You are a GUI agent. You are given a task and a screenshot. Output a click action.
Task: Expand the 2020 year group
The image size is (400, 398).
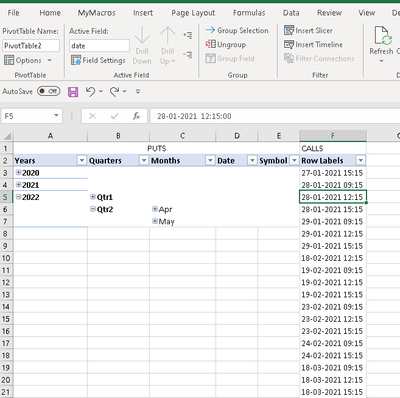(x=19, y=172)
